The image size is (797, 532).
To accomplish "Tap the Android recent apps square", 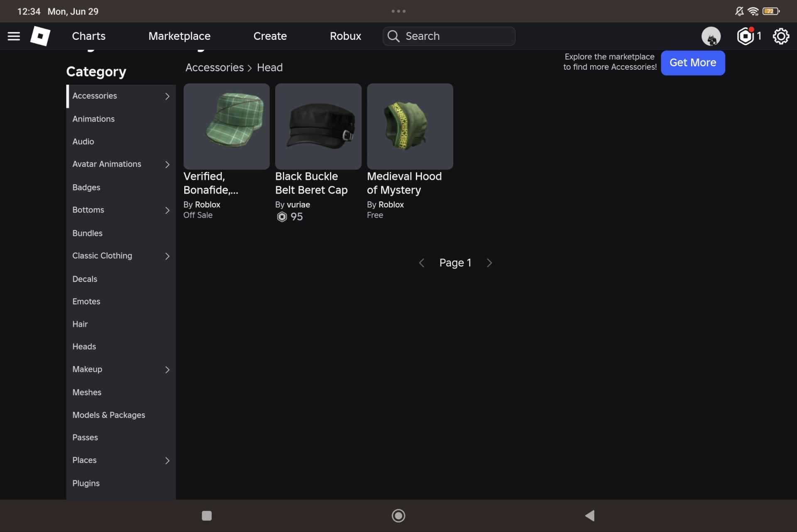I will [x=207, y=515].
